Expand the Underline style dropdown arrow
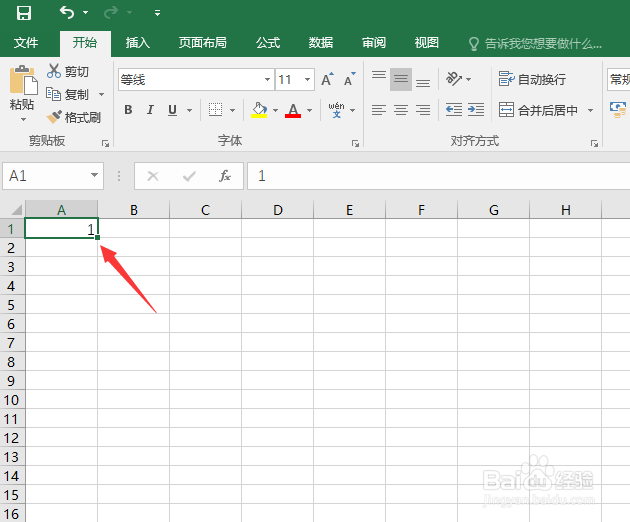Image resolution: width=630 pixels, height=522 pixels. [189, 110]
